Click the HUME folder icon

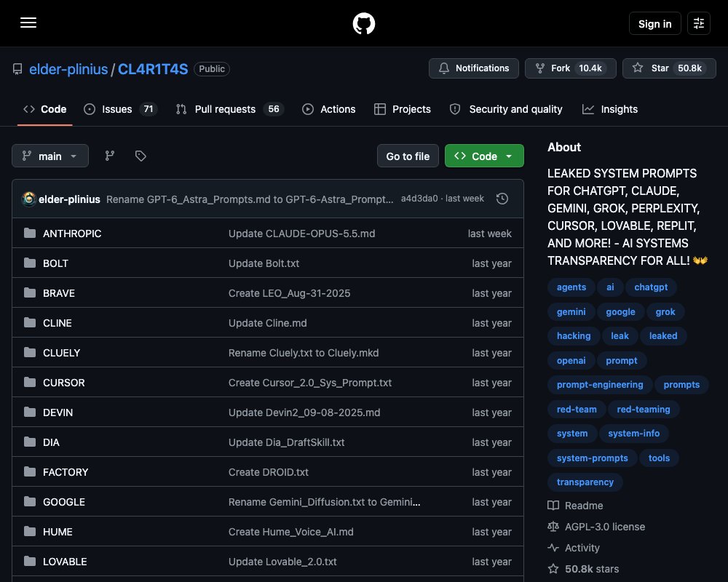(30, 531)
